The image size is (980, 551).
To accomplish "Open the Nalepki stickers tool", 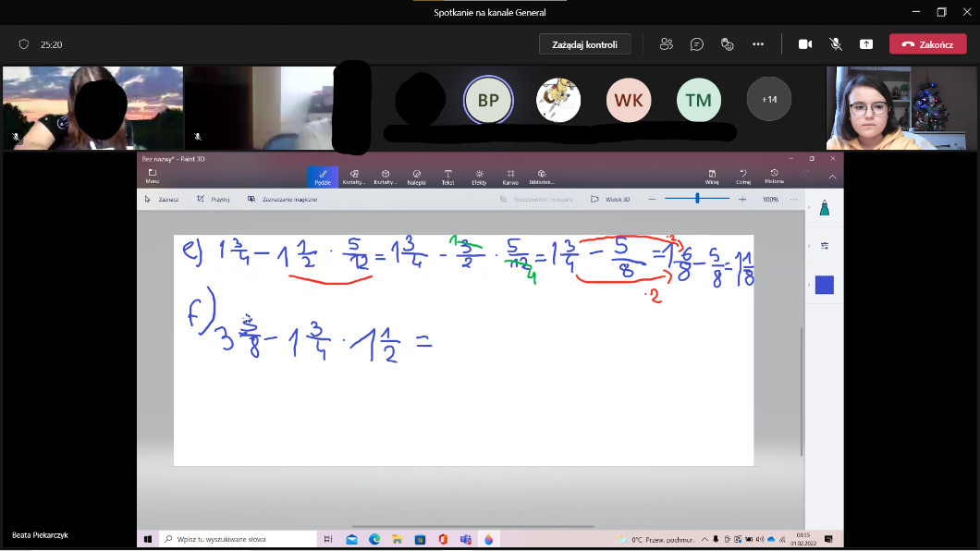I will [416, 176].
